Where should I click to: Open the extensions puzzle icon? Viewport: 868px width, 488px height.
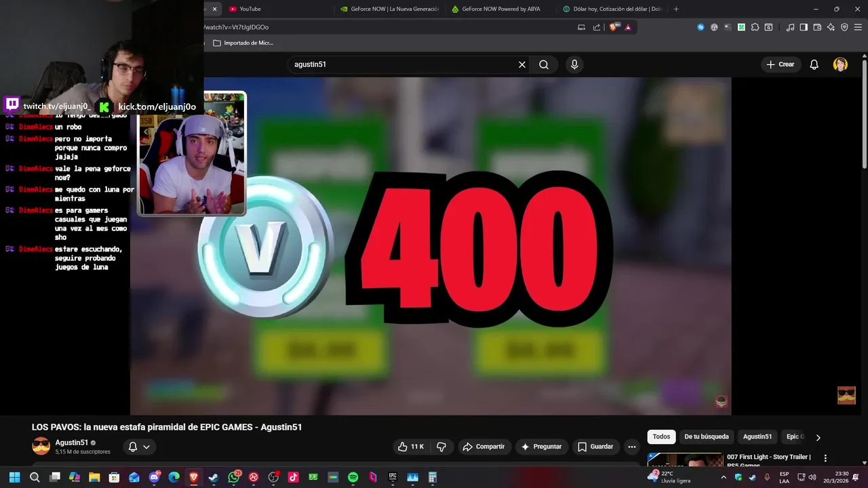(755, 27)
